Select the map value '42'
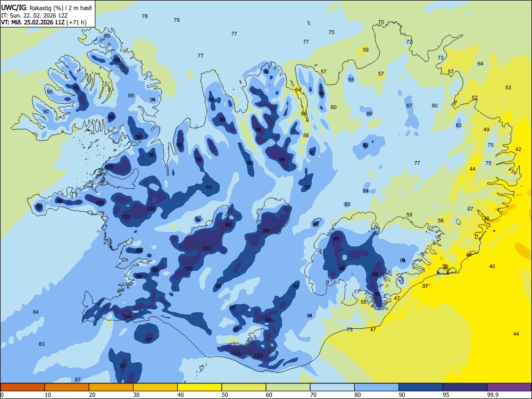Viewport: 532px width, 399px height. (x=518, y=149)
